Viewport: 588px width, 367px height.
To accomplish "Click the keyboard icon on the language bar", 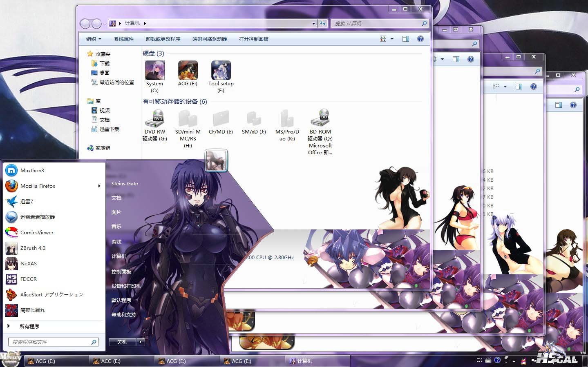I will (488, 360).
